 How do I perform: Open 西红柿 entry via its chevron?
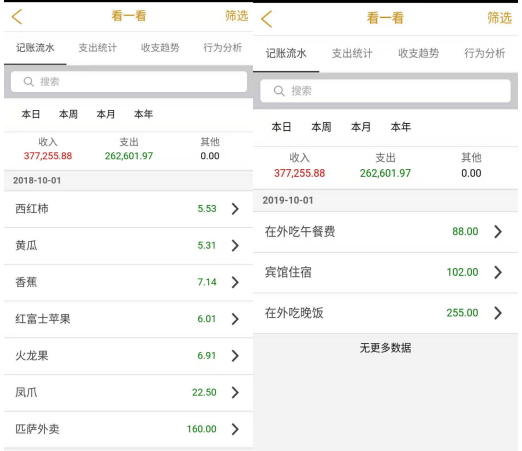click(235, 209)
